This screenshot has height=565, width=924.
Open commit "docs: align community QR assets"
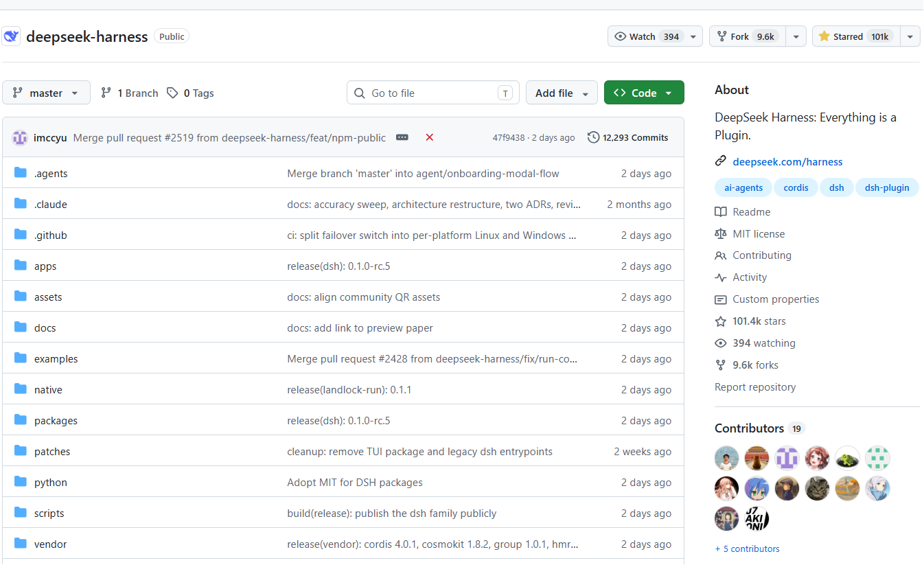tap(364, 297)
